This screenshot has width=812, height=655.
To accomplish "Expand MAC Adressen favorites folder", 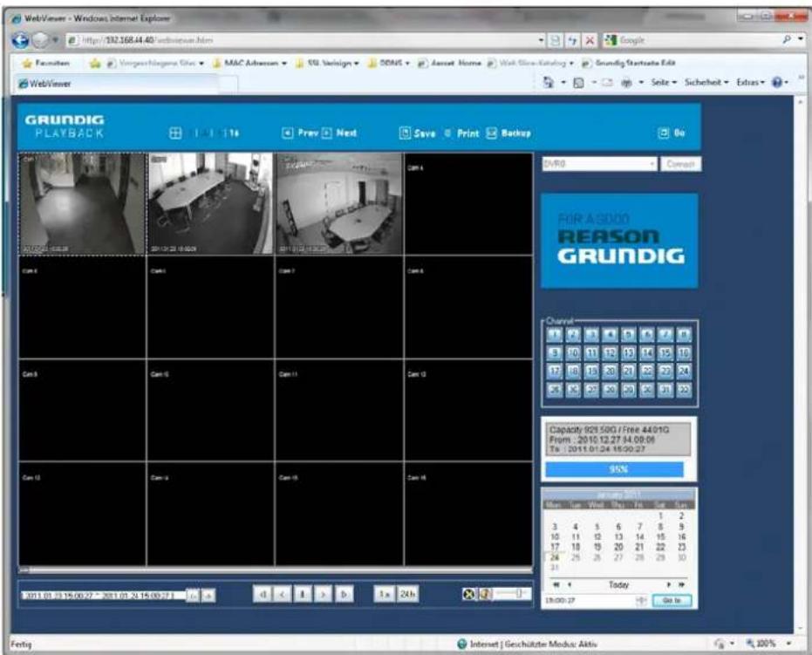I will (x=249, y=63).
